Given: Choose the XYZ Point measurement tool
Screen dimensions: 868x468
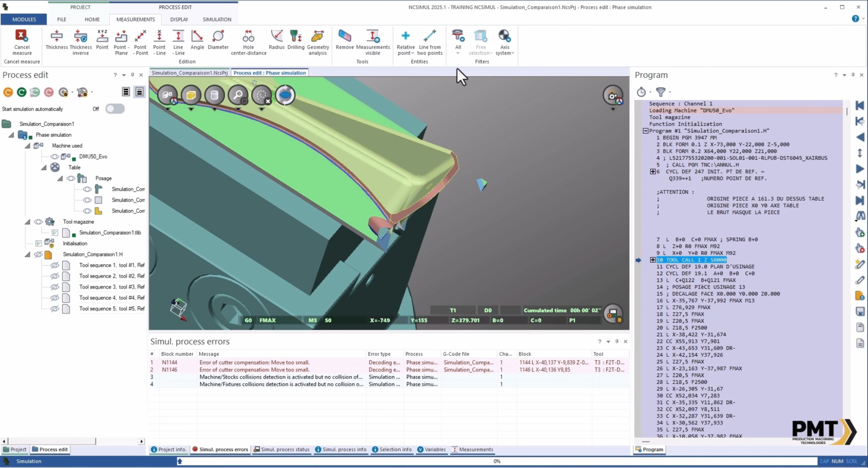Looking at the screenshot, I should 102,40.
